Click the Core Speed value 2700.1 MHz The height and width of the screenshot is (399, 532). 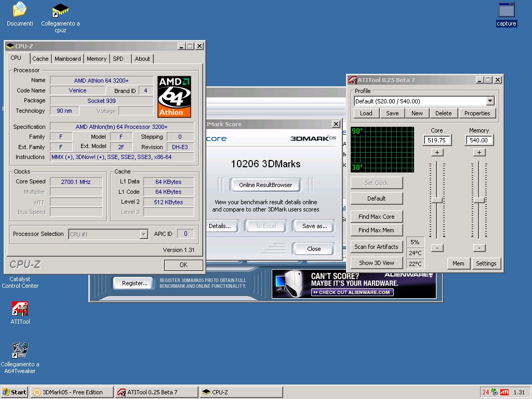point(76,182)
